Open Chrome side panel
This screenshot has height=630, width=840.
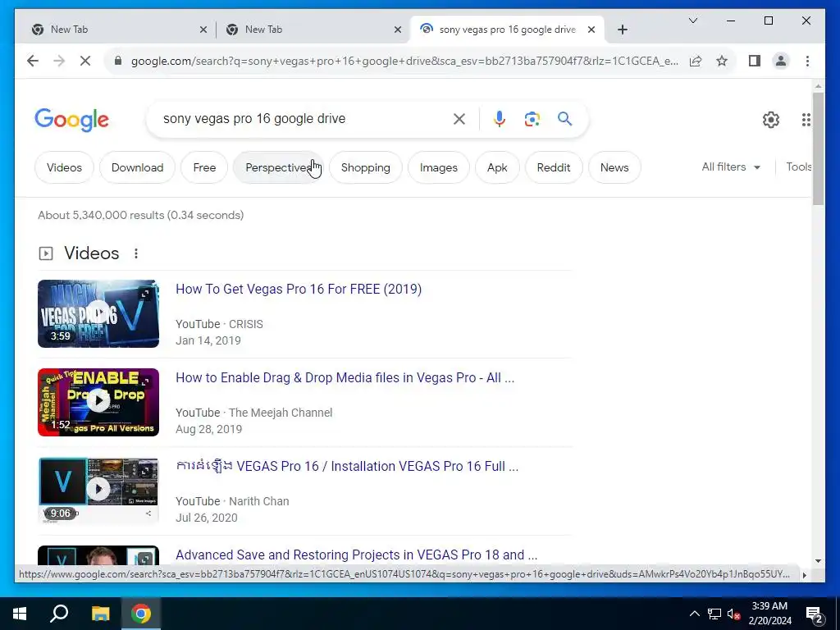coord(755,61)
